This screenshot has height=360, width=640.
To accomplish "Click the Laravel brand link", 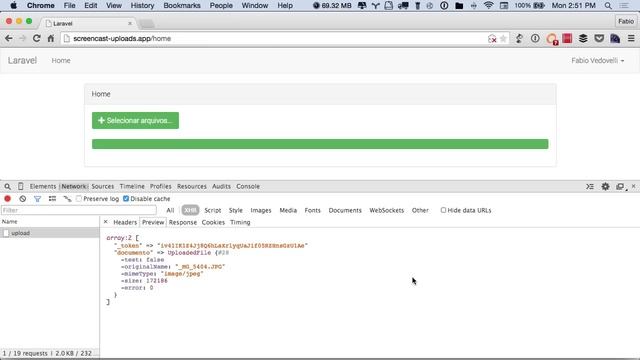I will click(x=22, y=60).
